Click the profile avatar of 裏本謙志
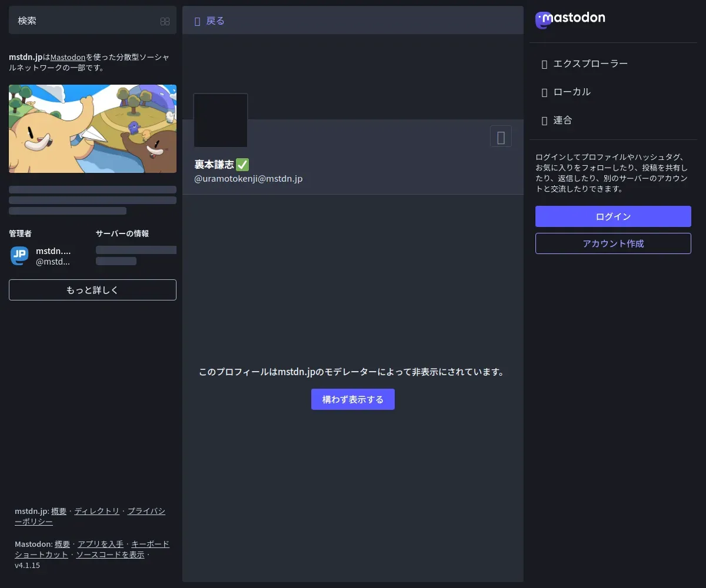706x588 pixels. tap(221, 120)
